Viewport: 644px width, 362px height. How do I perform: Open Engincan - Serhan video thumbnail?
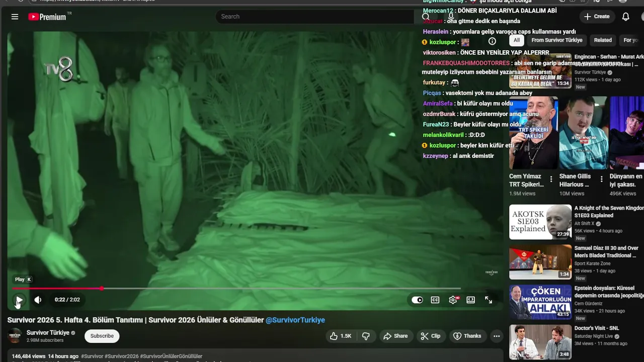pos(540,70)
